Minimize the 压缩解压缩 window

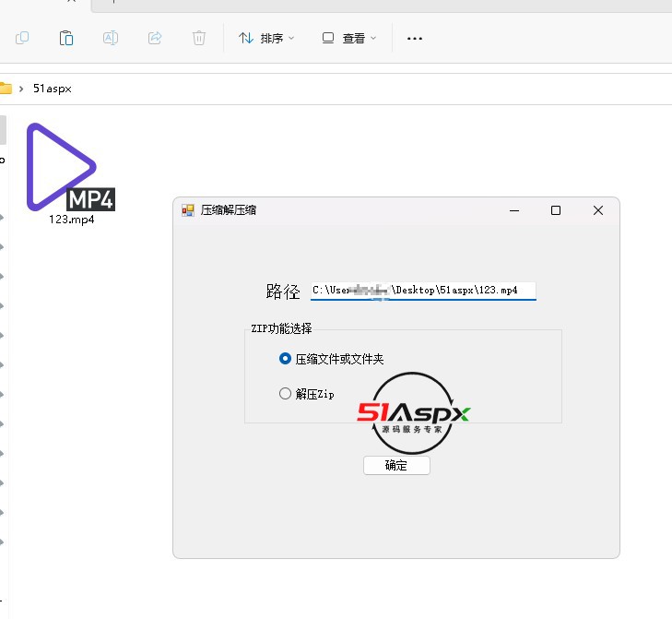(x=514, y=210)
